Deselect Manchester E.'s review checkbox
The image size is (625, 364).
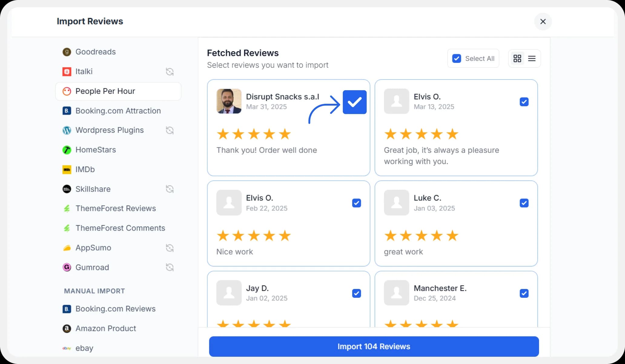coord(524,293)
